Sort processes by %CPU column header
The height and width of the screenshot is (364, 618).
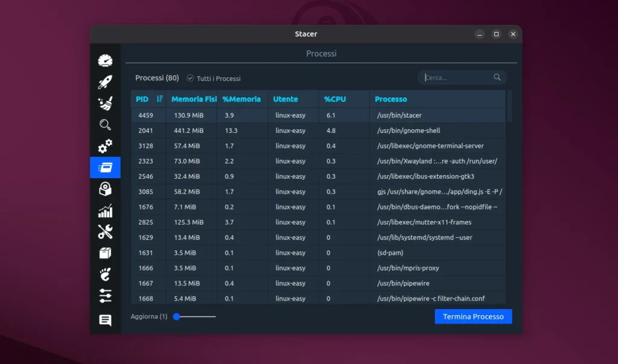(335, 99)
